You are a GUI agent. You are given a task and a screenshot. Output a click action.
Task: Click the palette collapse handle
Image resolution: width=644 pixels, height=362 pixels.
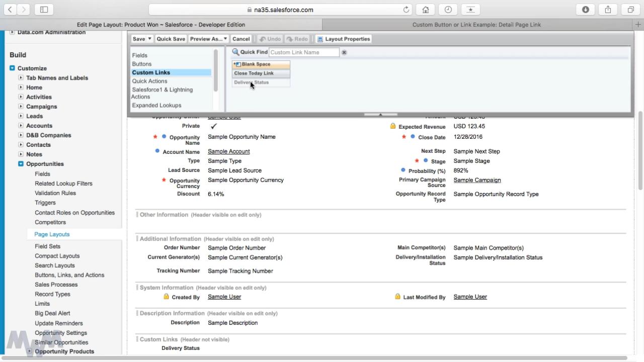[x=380, y=114]
